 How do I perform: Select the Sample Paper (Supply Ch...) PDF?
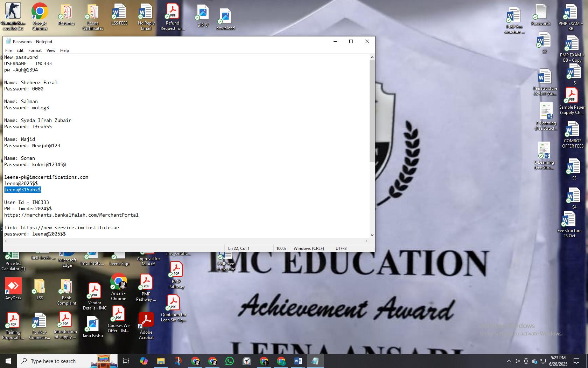click(x=572, y=101)
